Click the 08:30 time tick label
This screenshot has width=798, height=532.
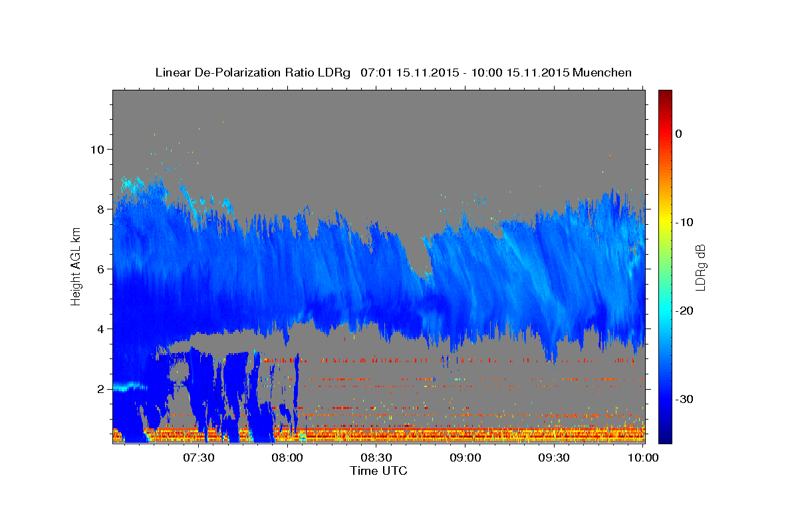pos(376,458)
